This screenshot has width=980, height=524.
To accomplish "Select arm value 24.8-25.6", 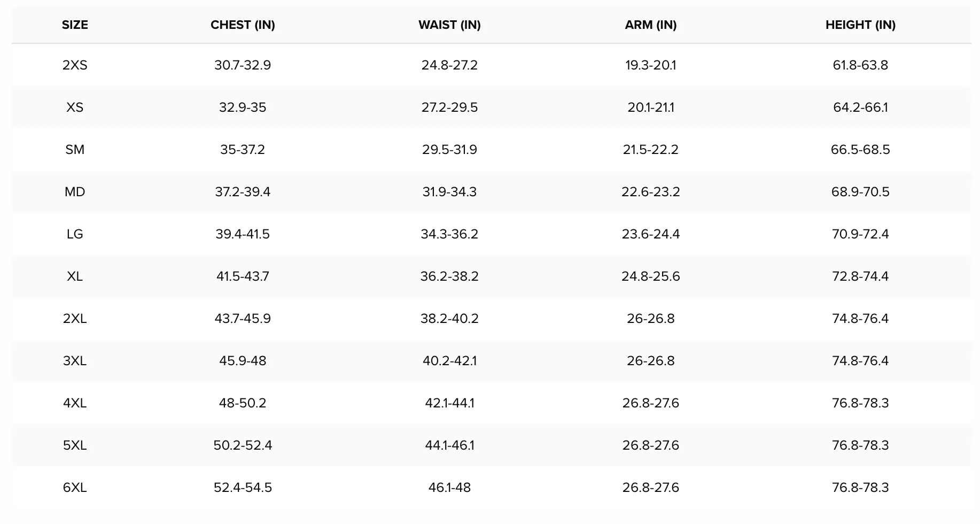I will click(651, 276).
